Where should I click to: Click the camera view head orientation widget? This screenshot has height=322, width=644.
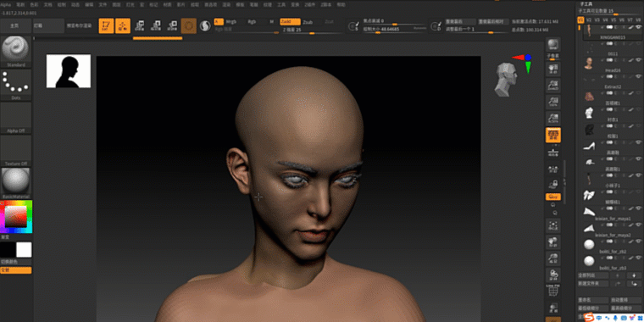point(506,80)
